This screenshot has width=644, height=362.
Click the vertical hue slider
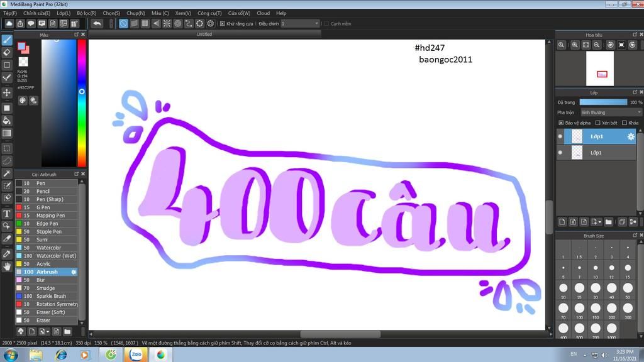coord(82,103)
